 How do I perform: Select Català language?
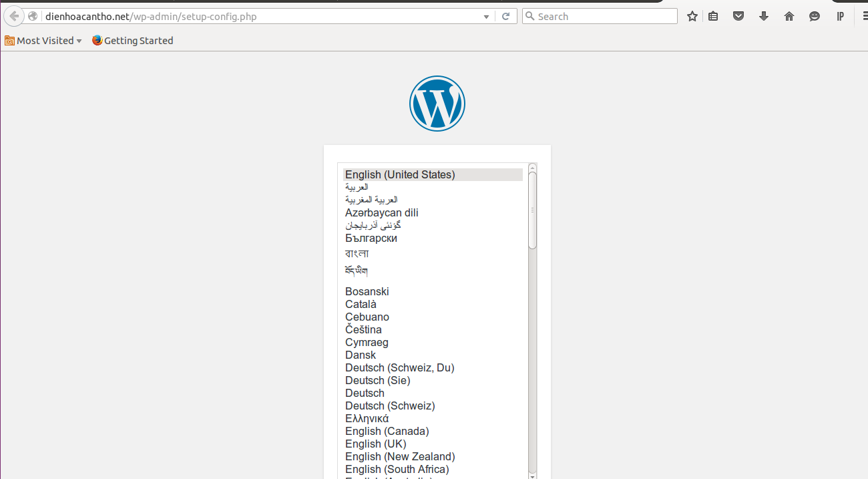tap(433, 305)
